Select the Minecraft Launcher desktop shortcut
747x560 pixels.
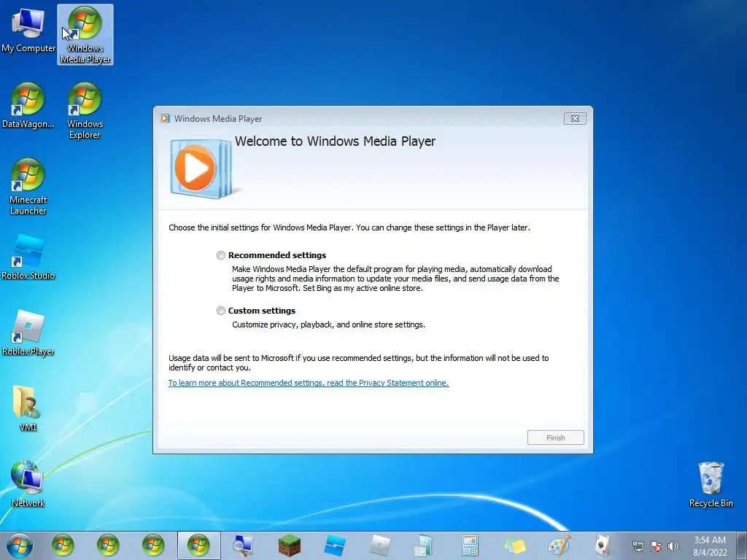(28, 187)
